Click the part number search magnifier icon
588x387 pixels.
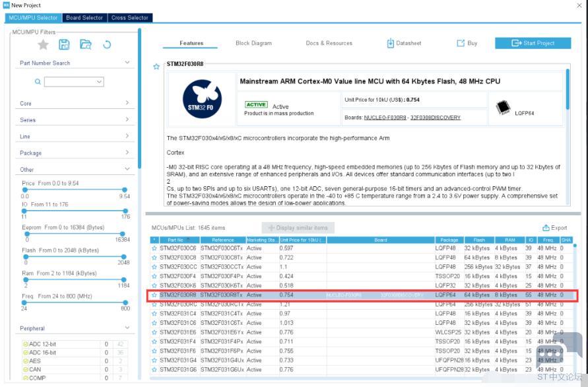(x=38, y=81)
